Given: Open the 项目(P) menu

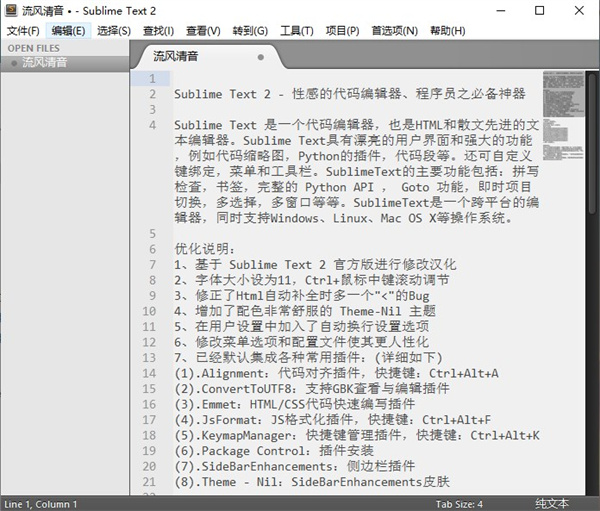Looking at the screenshot, I should (x=342, y=31).
